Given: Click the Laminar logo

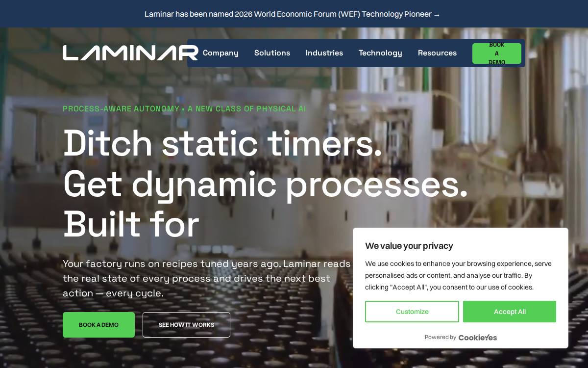Looking at the screenshot, I should [x=130, y=53].
